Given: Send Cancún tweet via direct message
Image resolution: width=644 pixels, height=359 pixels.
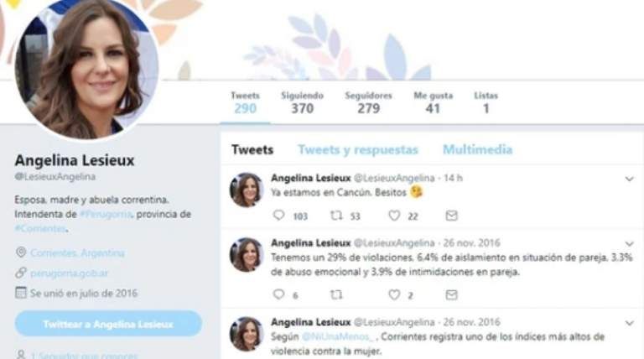Looking at the screenshot, I should 451,216.
